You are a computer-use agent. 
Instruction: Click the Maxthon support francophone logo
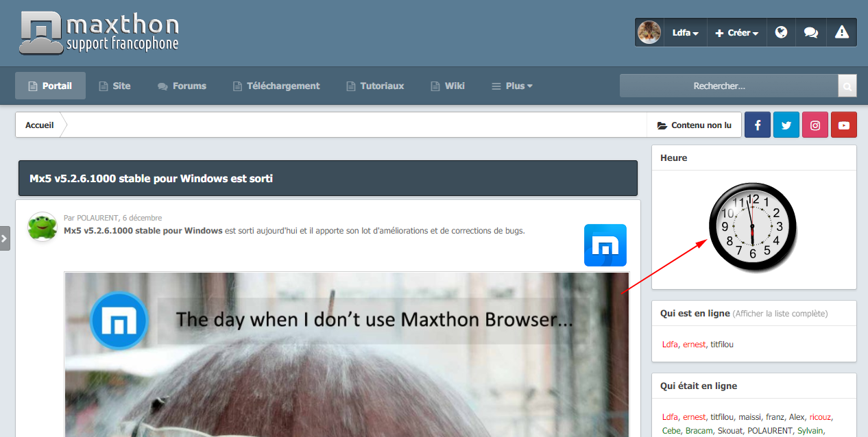tap(99, 32)
